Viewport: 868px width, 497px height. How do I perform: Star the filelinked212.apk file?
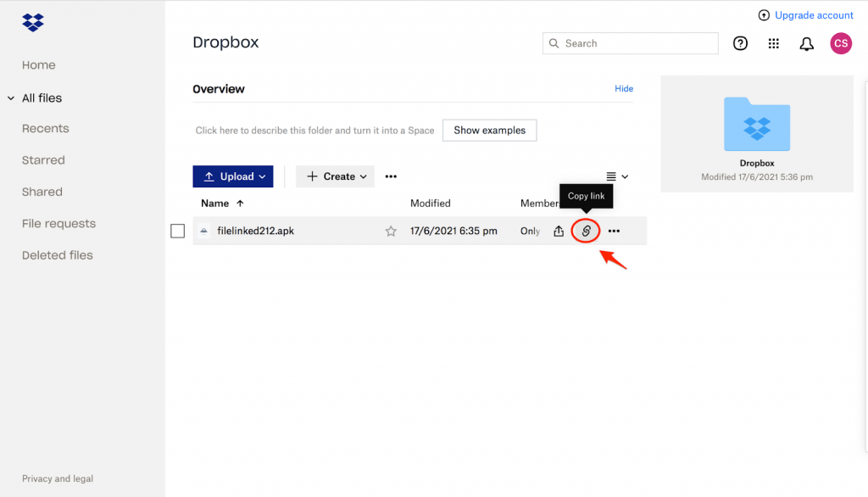pos(391,231)
